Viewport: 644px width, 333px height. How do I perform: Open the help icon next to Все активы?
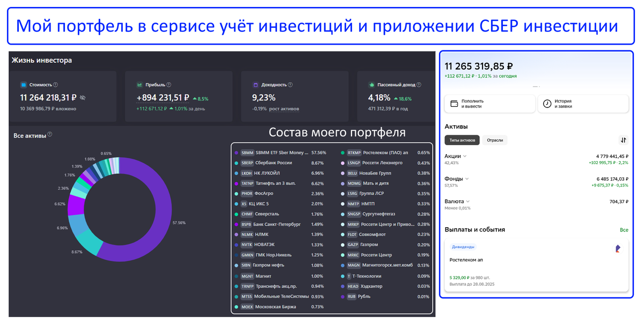pyautogui.click(x=49, y=135)
